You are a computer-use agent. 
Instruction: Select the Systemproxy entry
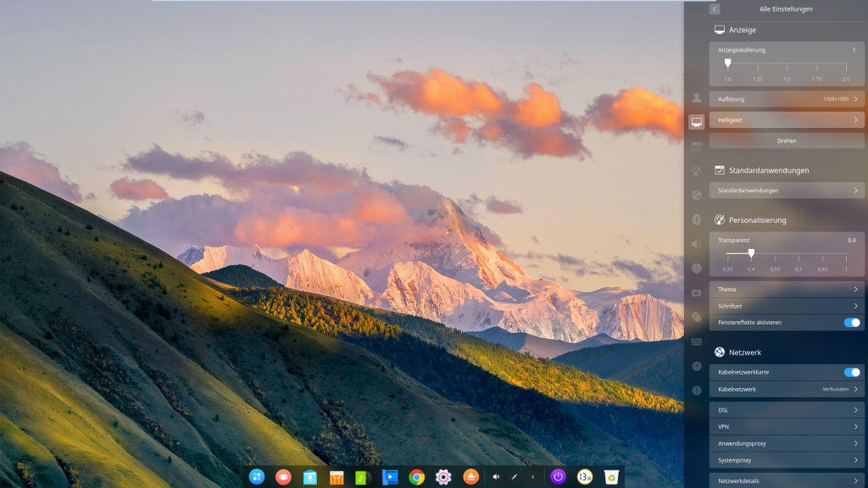click(787, 460)
